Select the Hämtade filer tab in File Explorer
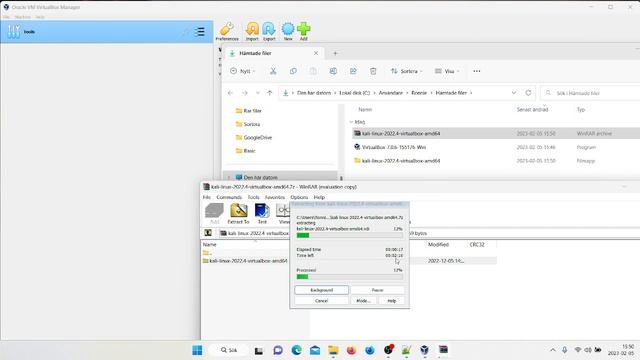 [x=274, y=53]
